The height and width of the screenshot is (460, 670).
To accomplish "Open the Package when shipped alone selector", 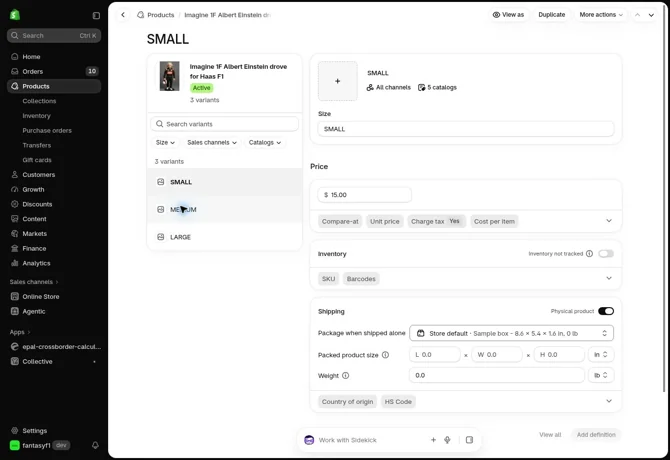I will pos(511,333).
